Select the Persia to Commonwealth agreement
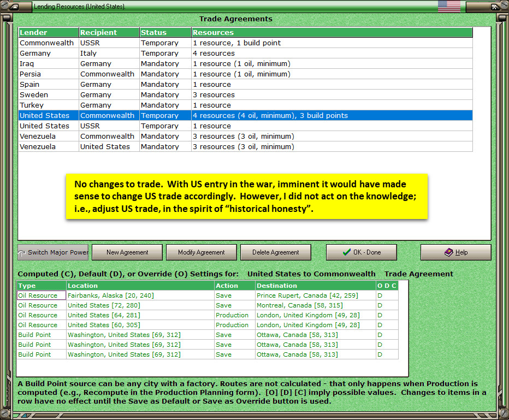Screen dimensions: 509x420 (x=245, y=74)
